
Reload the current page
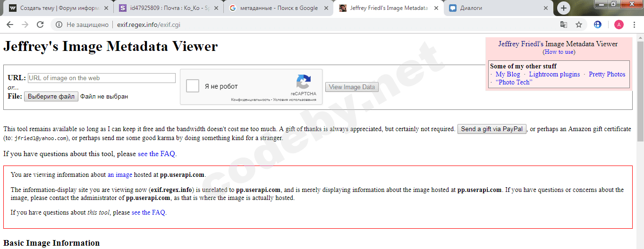(x=40, y=25)
